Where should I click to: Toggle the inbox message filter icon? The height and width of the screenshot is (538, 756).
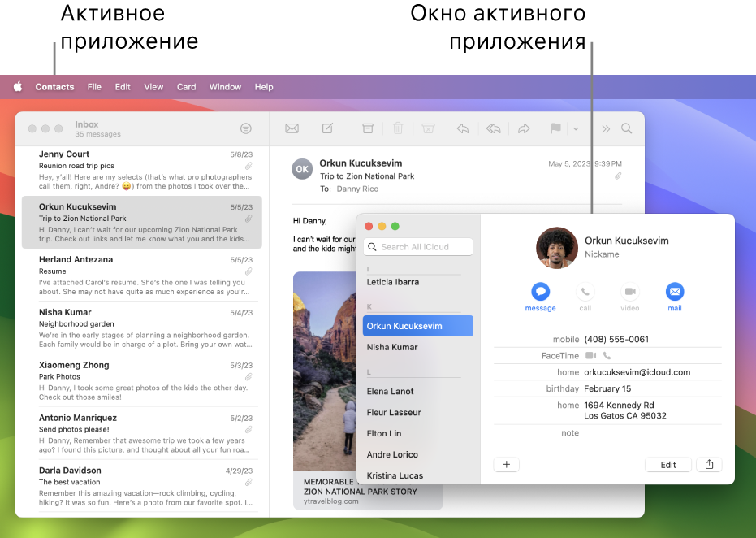(x=246, y=128)
